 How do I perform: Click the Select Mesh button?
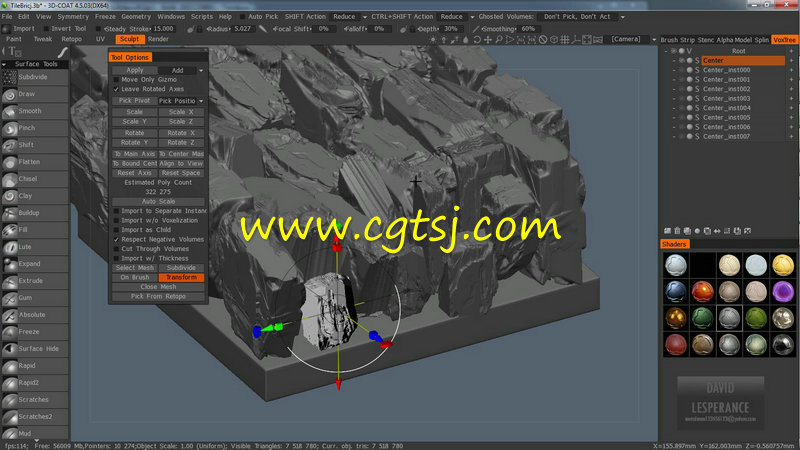coord(135,268)
